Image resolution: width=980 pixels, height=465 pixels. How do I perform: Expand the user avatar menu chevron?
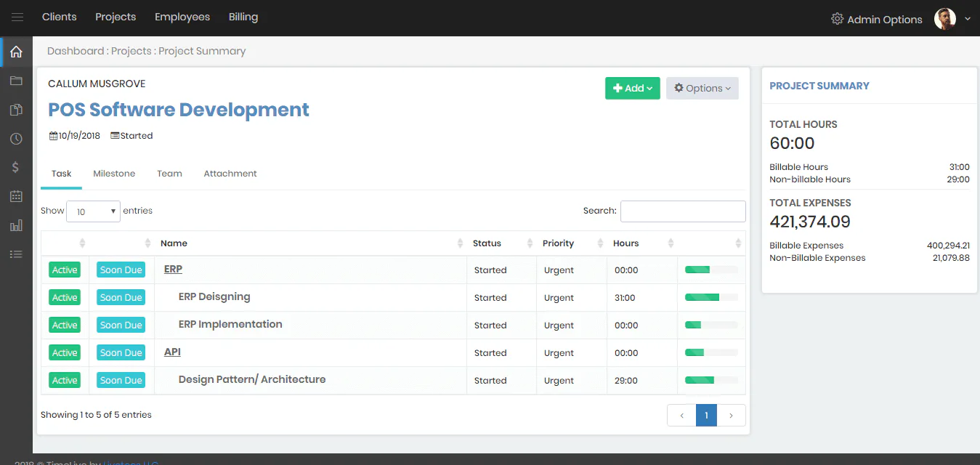[968, 20]
